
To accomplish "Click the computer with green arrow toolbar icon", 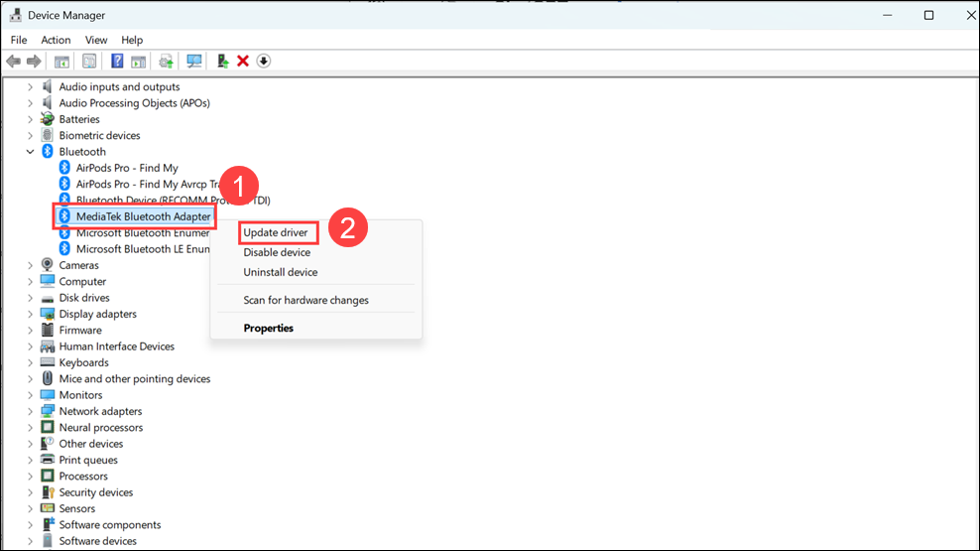I will 222,62.
